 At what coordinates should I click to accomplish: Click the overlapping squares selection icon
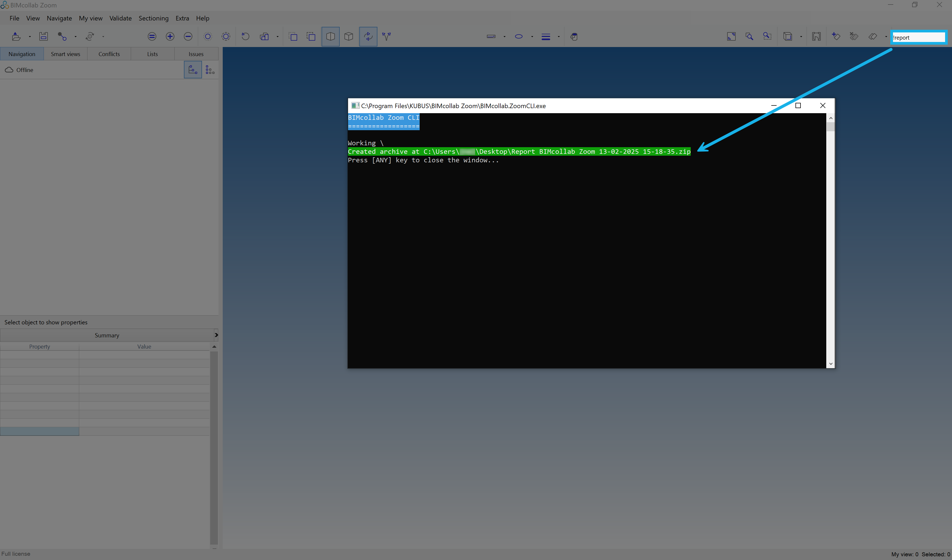click(311, 37)
